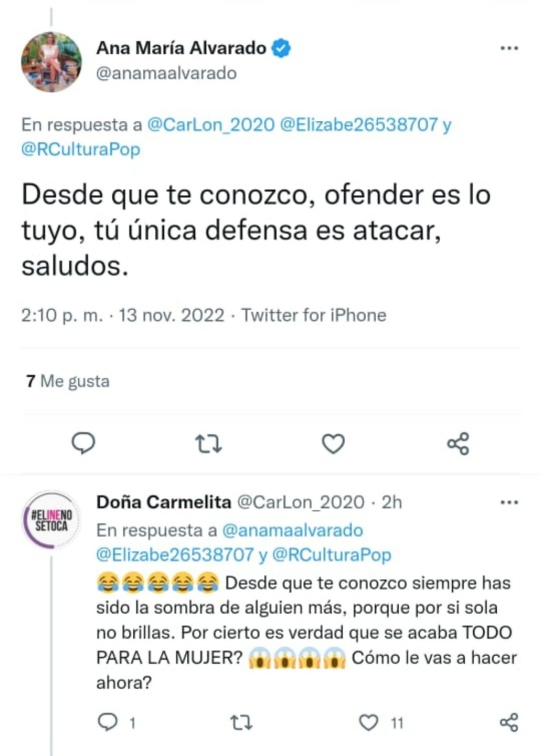Share Doña Carmelita's reply
The height and width of the screenshot is (756, 541).
(509, 722)
